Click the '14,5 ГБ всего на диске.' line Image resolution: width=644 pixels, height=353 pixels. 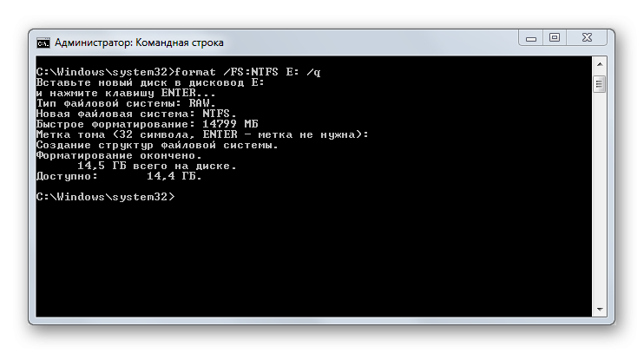click(156, 166)
